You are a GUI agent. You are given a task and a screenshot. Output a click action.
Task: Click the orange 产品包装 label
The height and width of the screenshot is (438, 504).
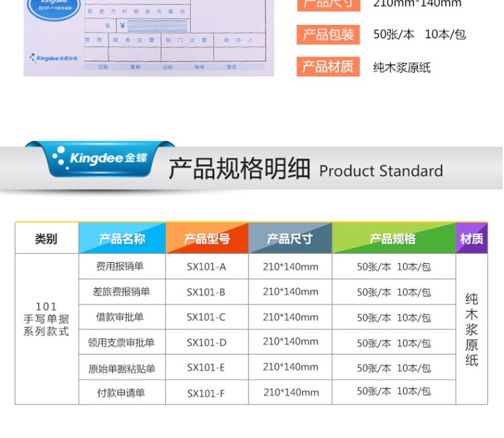click(x=328, y=35)
